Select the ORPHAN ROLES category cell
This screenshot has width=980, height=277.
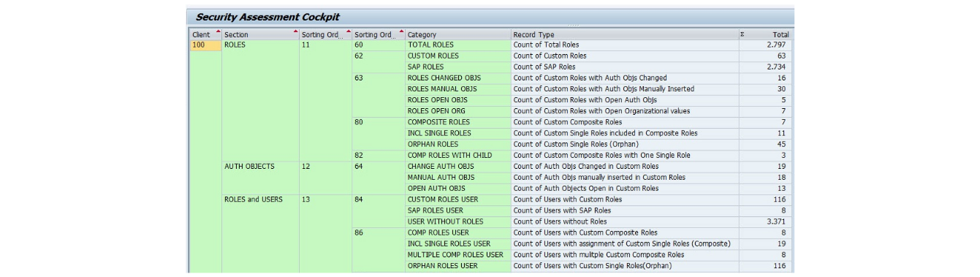click(x=458, y=144)
